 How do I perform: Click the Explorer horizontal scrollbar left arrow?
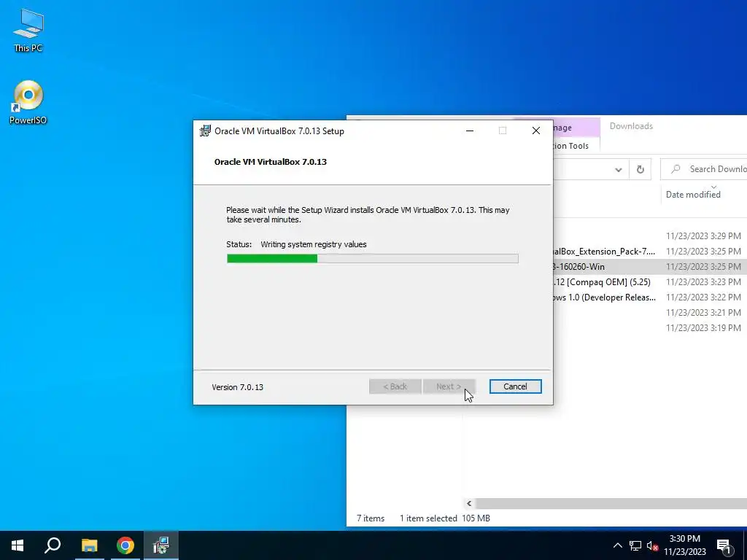pyautogui.click(x=469, y=503)
